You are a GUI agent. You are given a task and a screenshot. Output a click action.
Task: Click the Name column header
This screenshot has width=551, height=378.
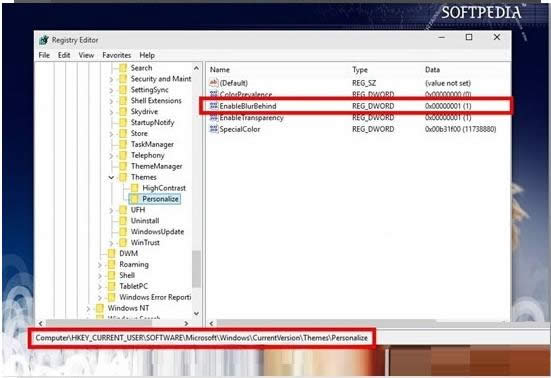(x=220, y=70)
